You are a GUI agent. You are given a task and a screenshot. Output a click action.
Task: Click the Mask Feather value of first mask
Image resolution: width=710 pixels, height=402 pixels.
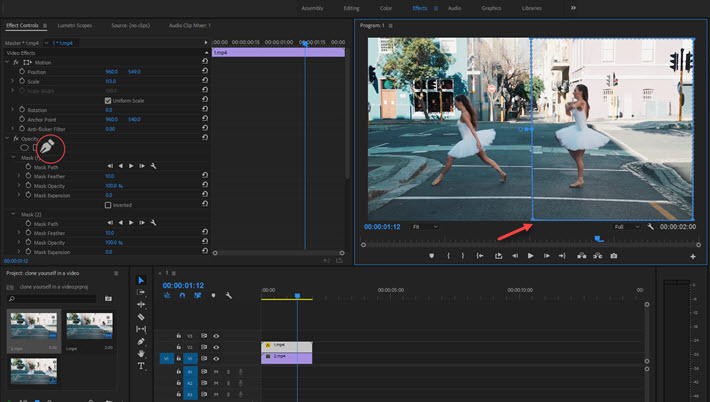pos(109,176)
